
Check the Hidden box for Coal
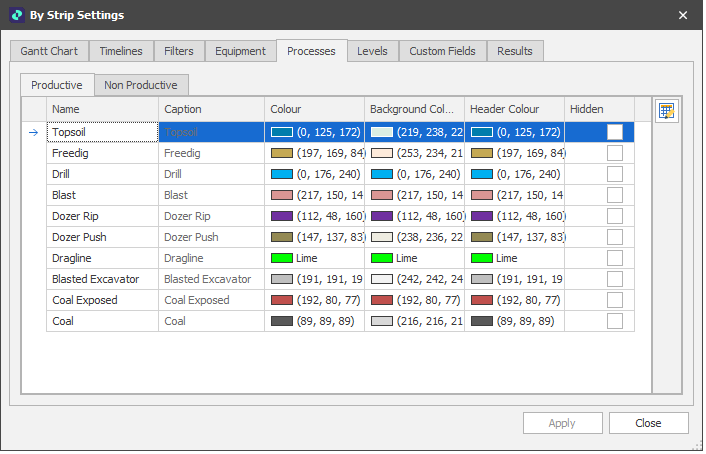tap(614, 321)
